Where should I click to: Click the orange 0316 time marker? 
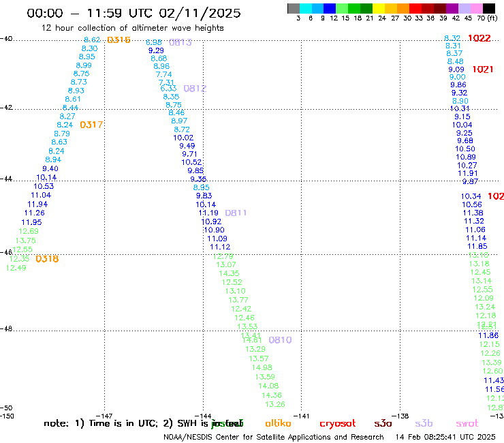click(119, 40)
